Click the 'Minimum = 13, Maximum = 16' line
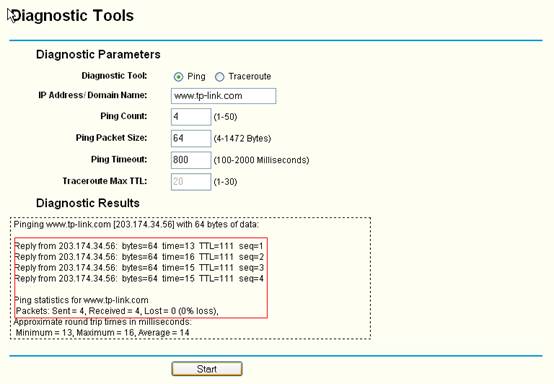This screenshot has width=554, height=384. pos(102,332)
